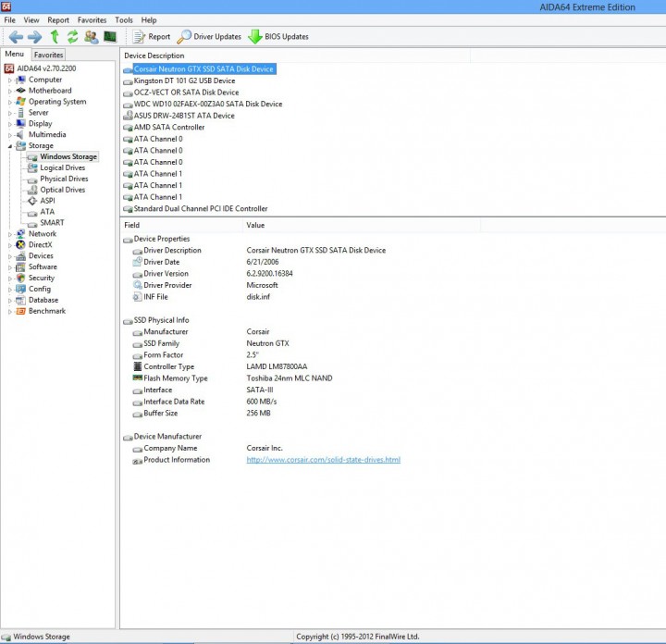Image resolution: width=666 pixels, height=644 pixels.
Task: Open the users icon in the toolbar
Action: pyautogui.click(x=92, y=37)
